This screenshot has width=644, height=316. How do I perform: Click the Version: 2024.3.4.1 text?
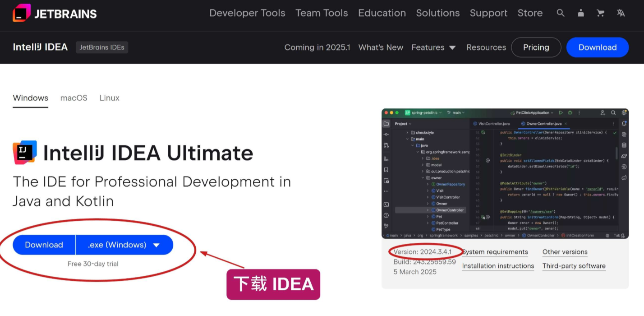423,252
